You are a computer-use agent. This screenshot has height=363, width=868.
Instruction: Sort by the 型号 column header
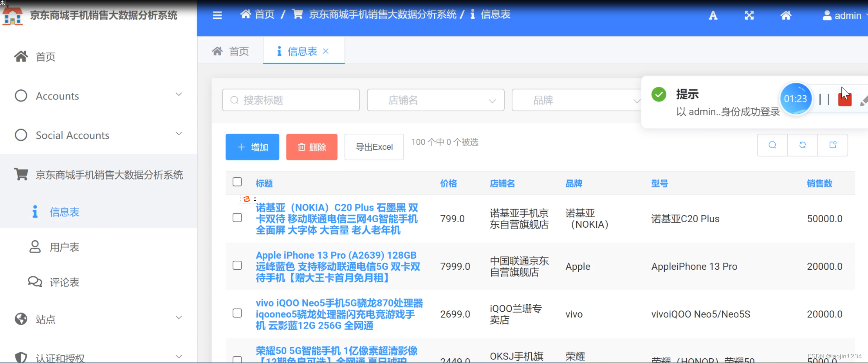660,183
